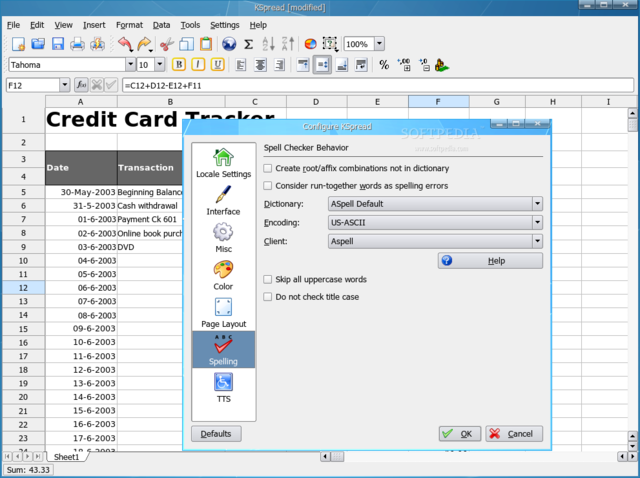The width and height of the screenshot is (640, 478).
Task: Open the Client dropdown
Action: pos(435,241)
